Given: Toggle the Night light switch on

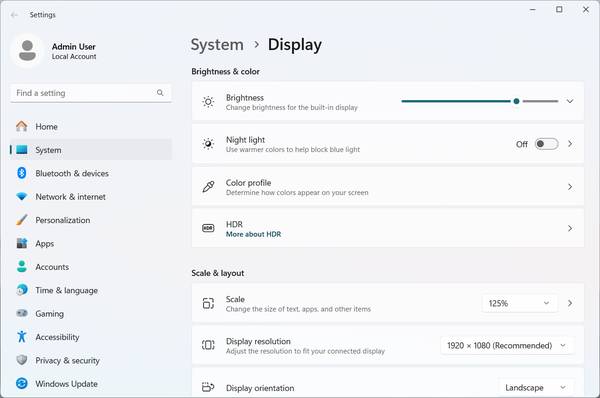Looking at the screenshot, I should (546, 144).
